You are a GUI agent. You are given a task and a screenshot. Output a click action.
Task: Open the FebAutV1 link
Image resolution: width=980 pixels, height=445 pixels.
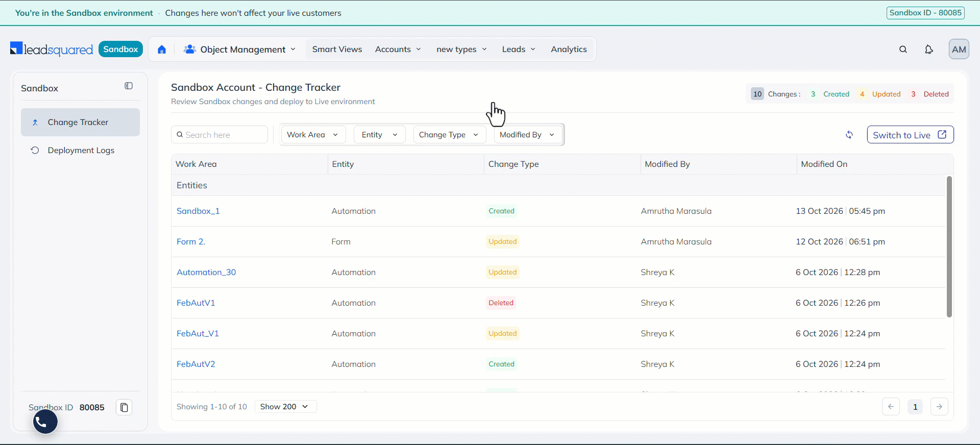196,303
